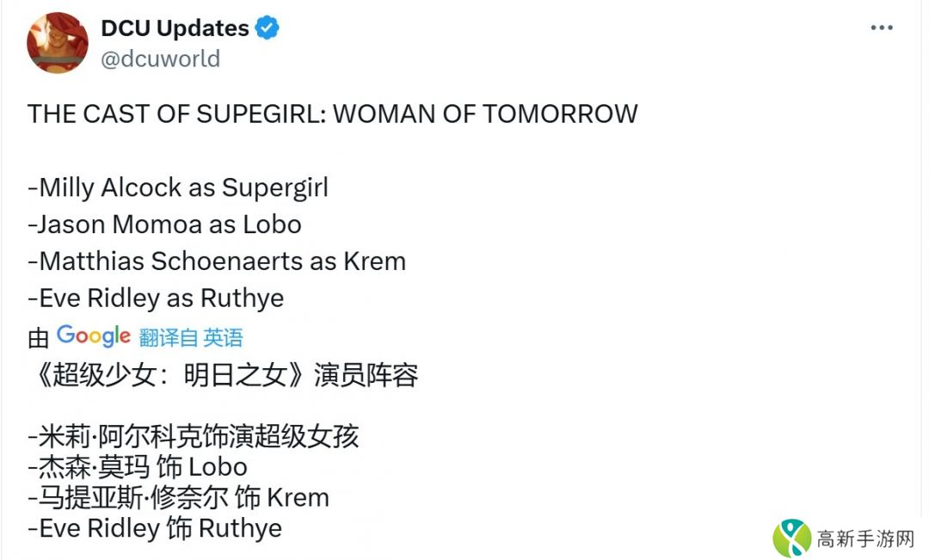This screenshot has width=929, height=560.
Task: Click the 高新手游网 watermark text
Action: click(864, 539)
